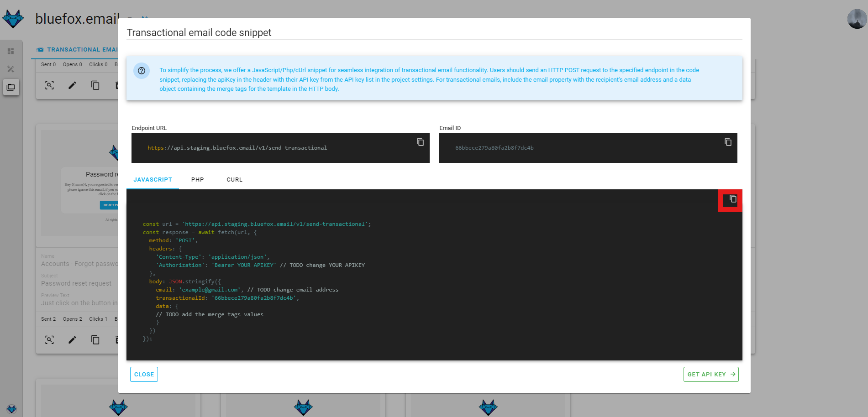
Task: Click the 'Accounts - Forgot passwo' name text
Action: 79,264
